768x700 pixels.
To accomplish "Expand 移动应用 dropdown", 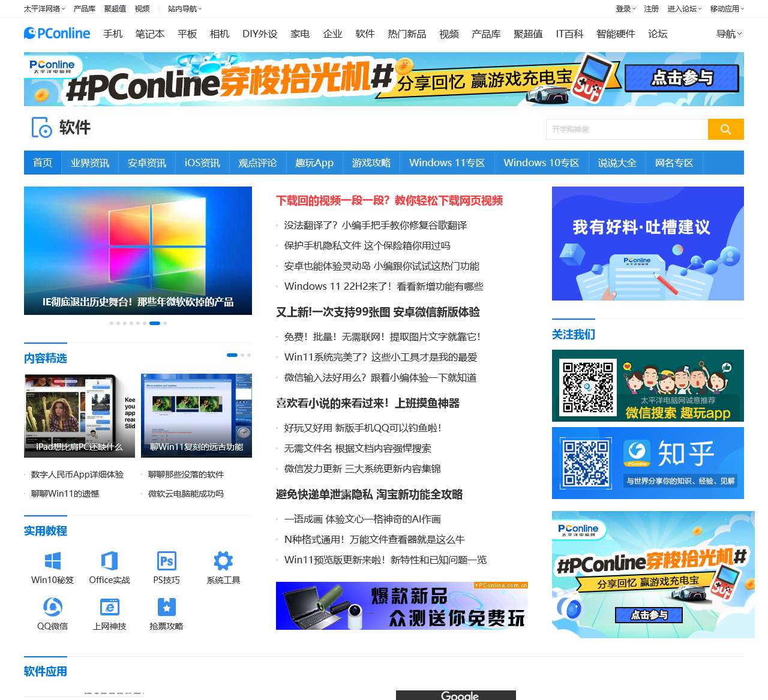I will click(727, 8).
